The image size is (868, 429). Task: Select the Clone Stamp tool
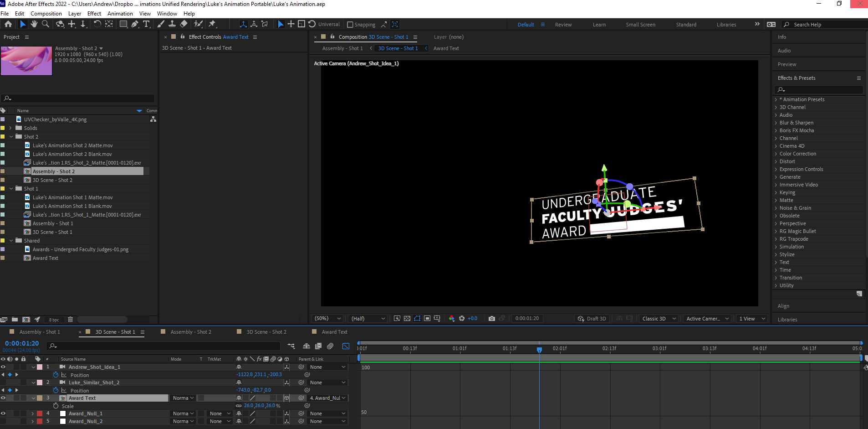click(x=173, y=24)
